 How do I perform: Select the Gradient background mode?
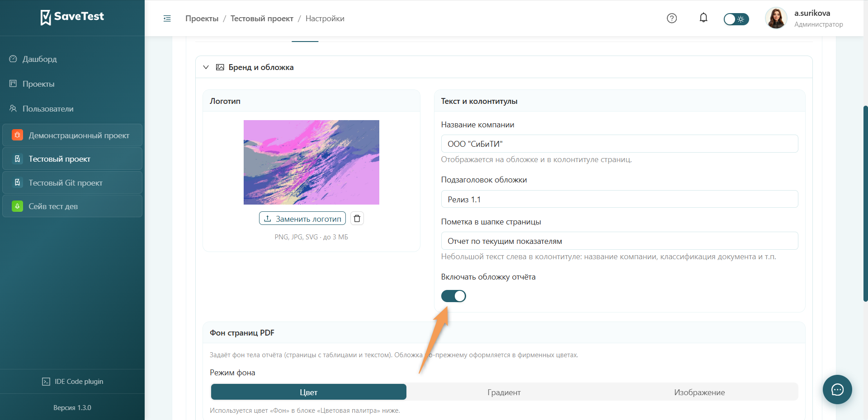pos(504,392)
